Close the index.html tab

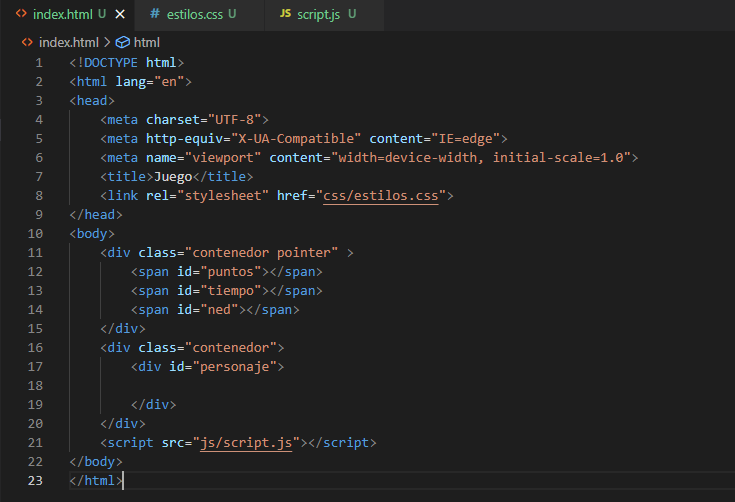[120, 15]
